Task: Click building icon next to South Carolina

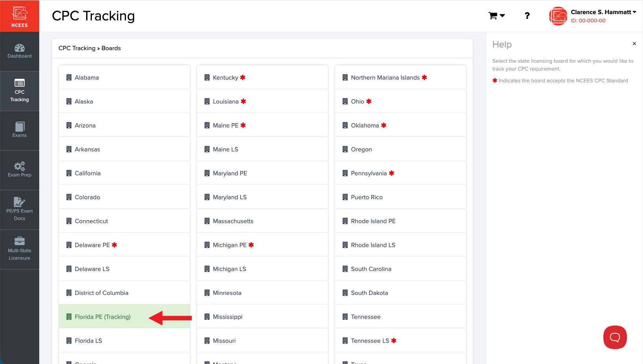Action: click(x=345, y=269)
